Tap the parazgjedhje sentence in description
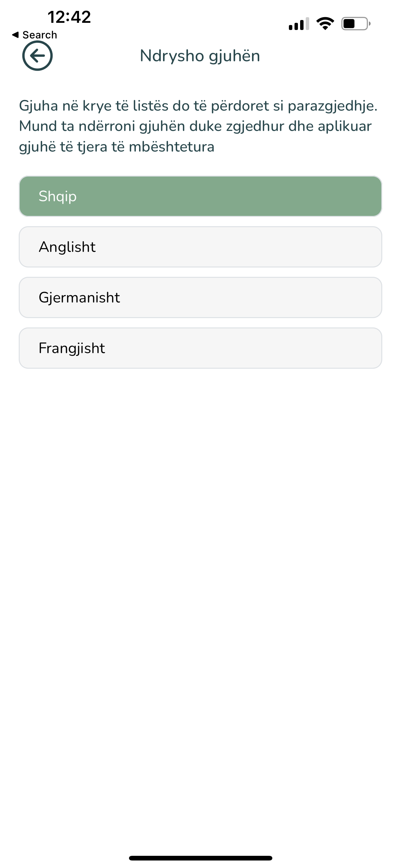The width and height of the screenshot is (401, 868). coord(198,106)
